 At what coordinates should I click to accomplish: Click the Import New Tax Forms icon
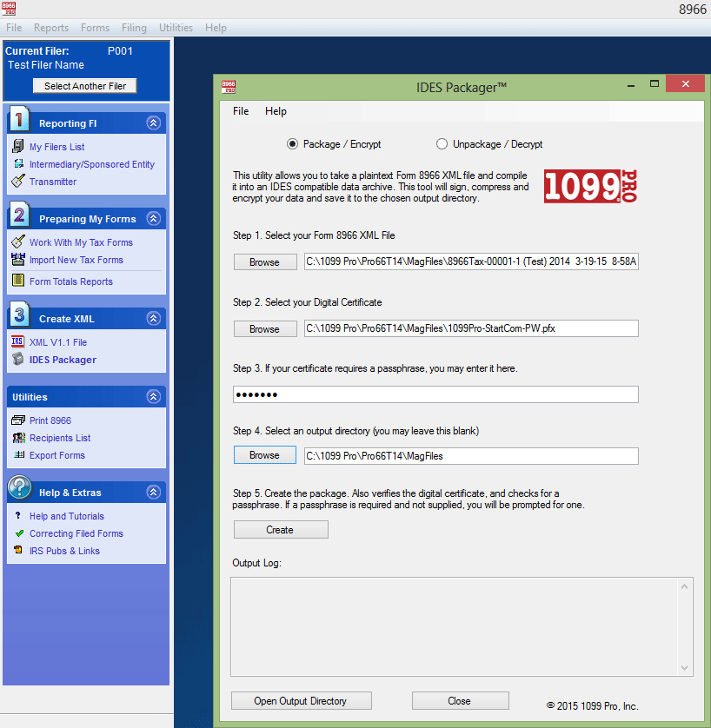click(x=18, y=259)
